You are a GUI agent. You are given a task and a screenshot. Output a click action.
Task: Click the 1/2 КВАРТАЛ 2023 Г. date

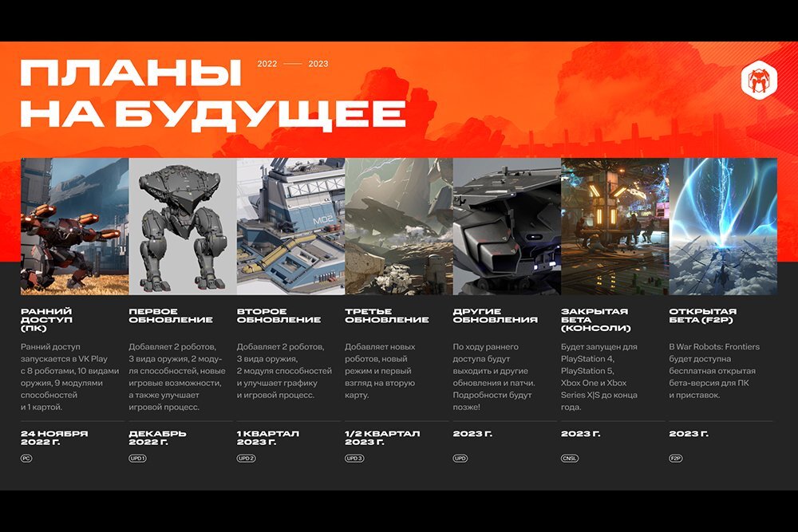pos(383,437)
